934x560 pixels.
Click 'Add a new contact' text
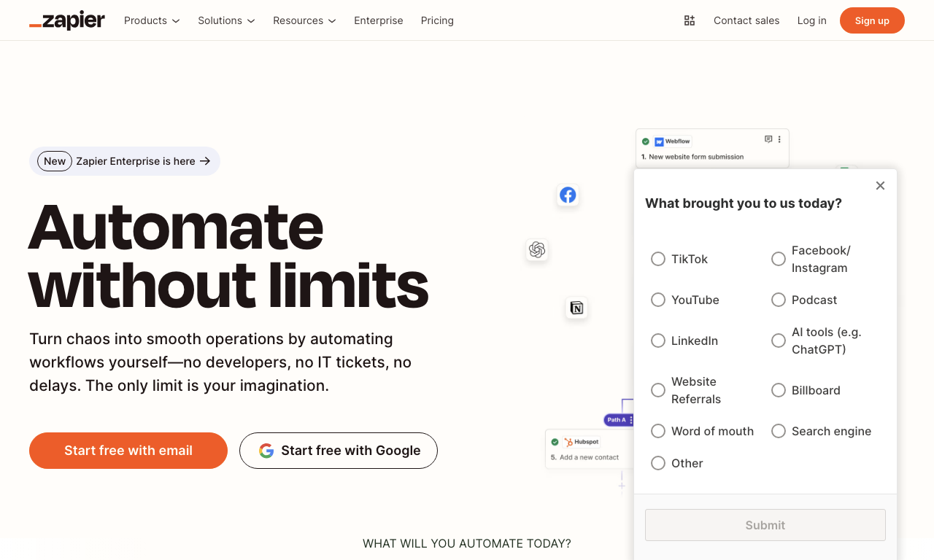[x=589, y=457]
